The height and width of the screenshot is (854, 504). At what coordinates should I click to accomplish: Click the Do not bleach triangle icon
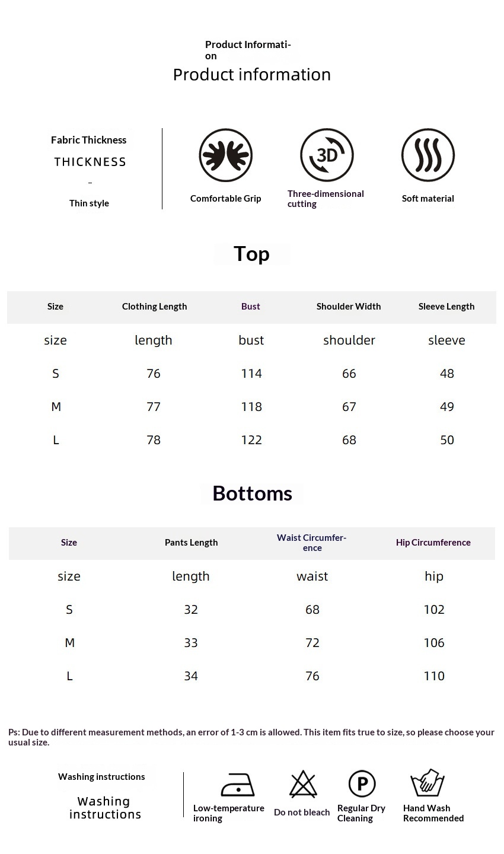(303, 785)
